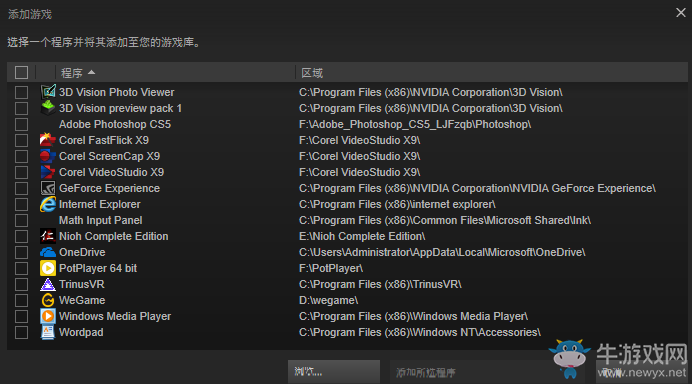Sort by the 程序 column header
The height and width of the screenshot is (384, 692).
click(175, 72)
